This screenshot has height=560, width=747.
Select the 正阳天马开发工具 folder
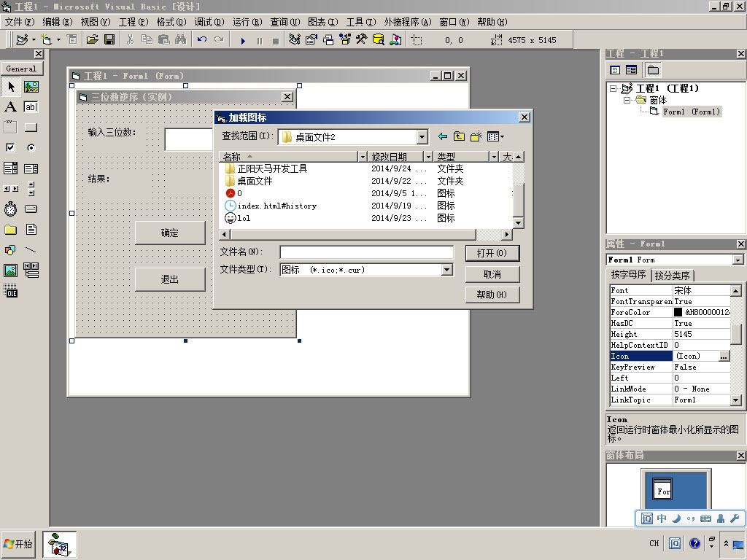pyautogui.click(x=266, y=168)
